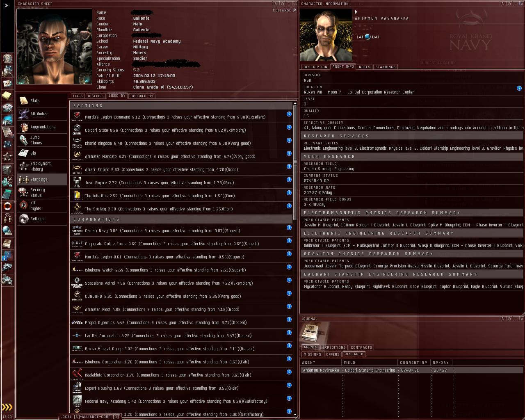
Task: Show info for the agent's location
Action: point(519,88)
